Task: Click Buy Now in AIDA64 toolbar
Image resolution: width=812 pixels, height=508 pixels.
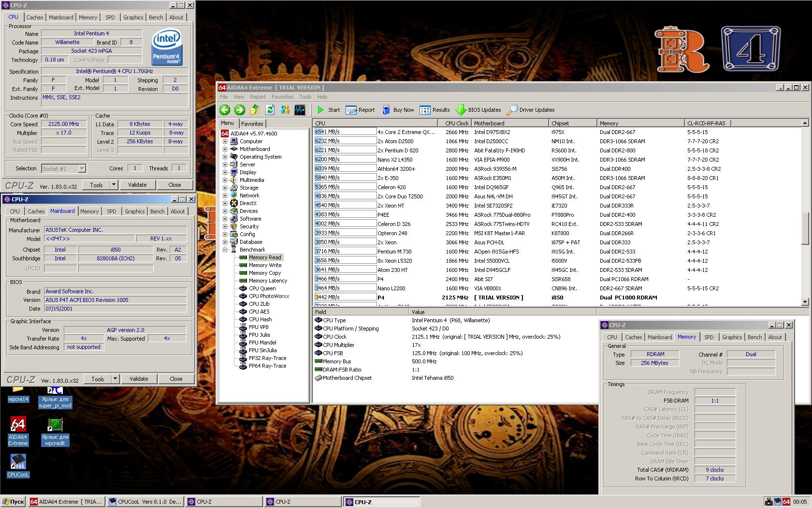Action: click(398, 110)
